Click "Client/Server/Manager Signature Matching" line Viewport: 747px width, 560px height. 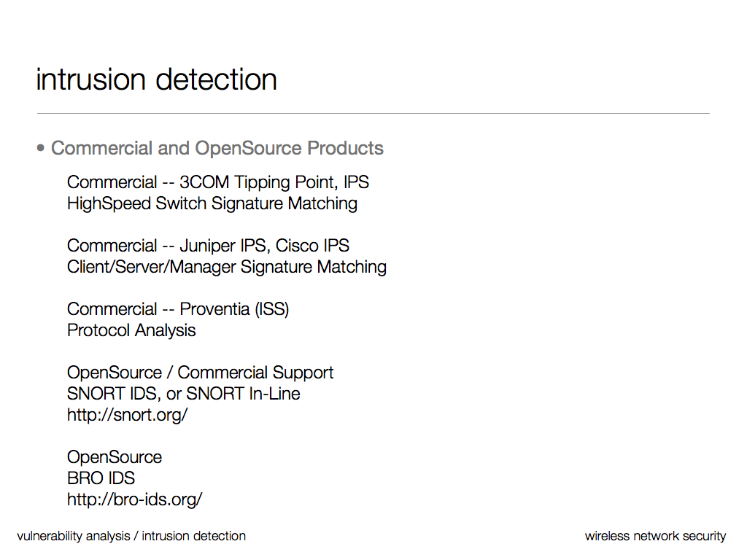(227, 266)
